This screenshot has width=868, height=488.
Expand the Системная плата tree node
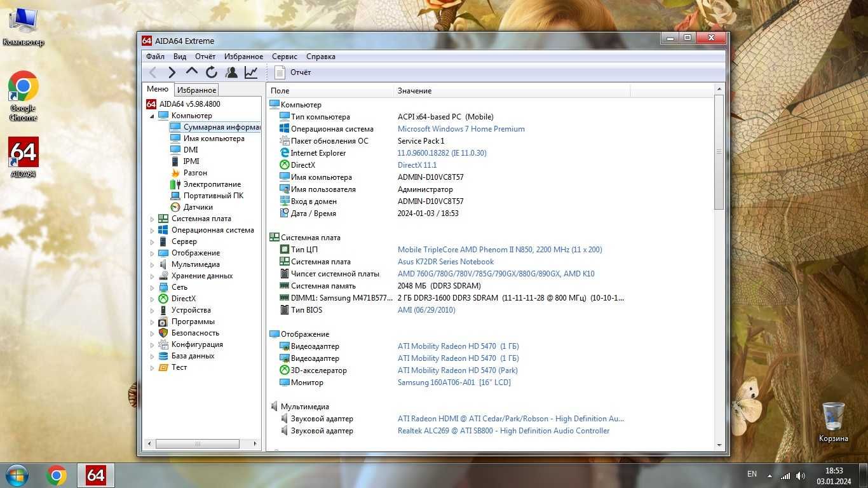coord(152,219)
